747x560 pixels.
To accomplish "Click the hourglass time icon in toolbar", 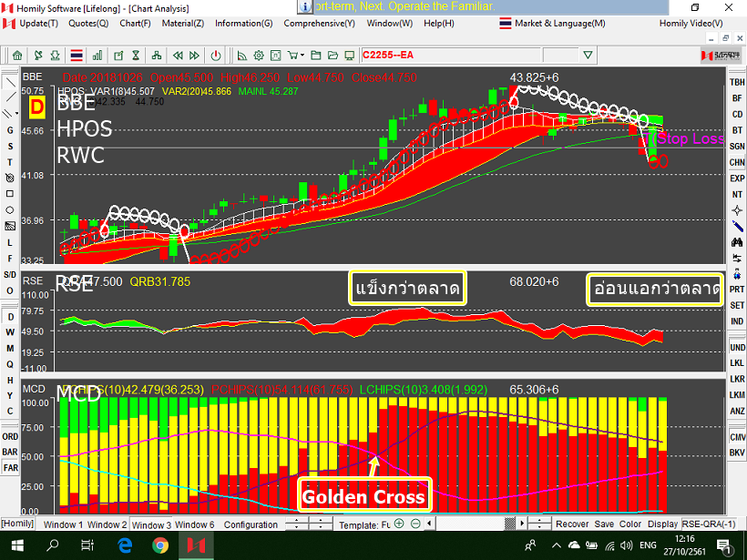I will pos(136,56).
